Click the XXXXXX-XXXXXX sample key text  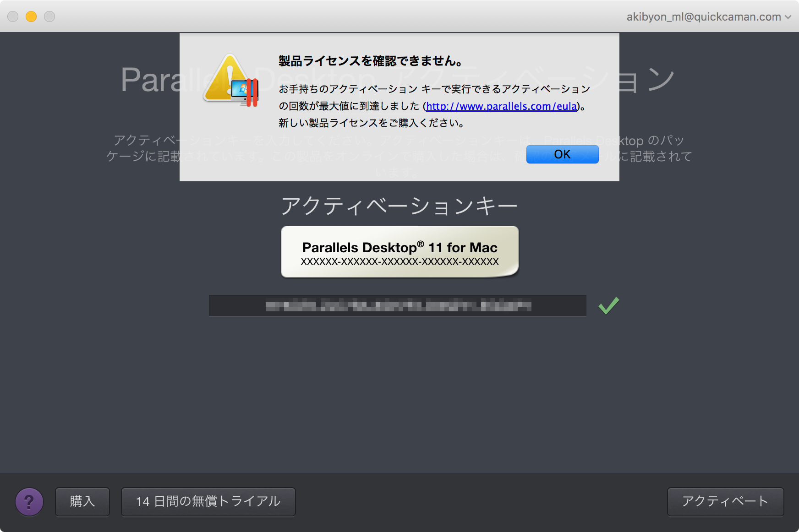click(x=400, y=262)
